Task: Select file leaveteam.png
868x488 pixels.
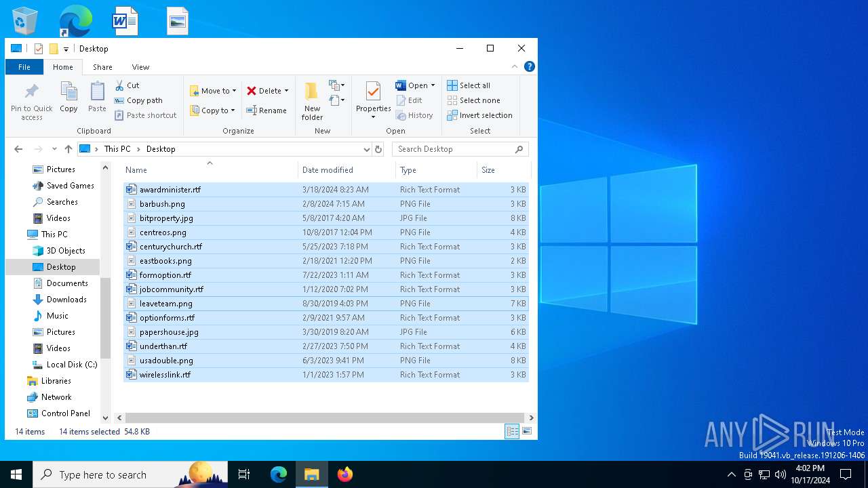Action: (326, 304)
